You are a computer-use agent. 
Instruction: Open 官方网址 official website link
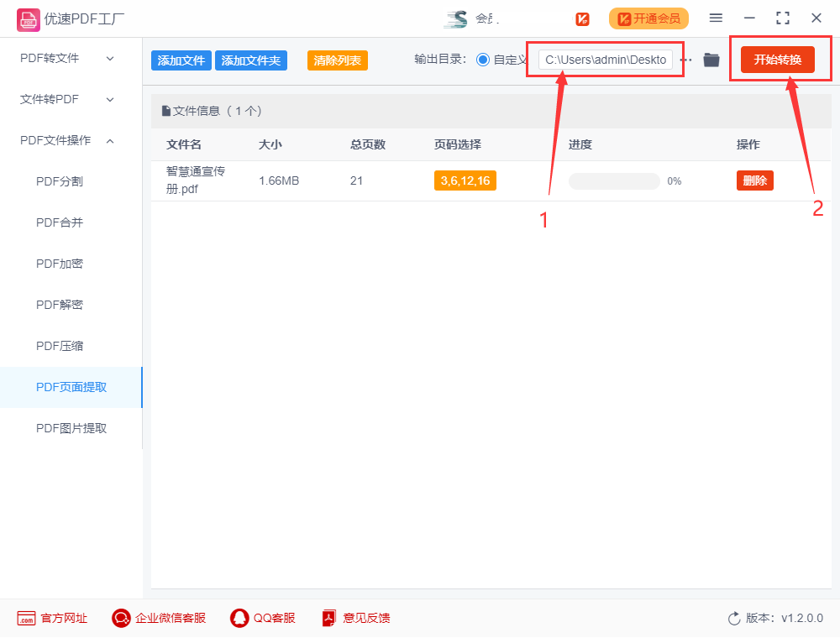50,618
